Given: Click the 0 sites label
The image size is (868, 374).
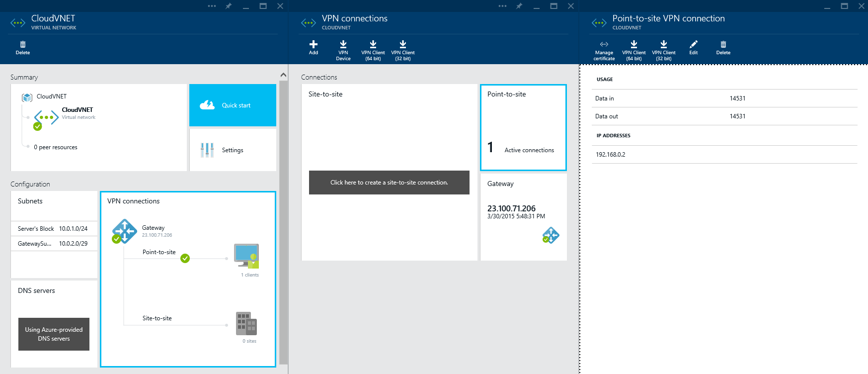Looking at the screenshot, I should coord(249,341).
